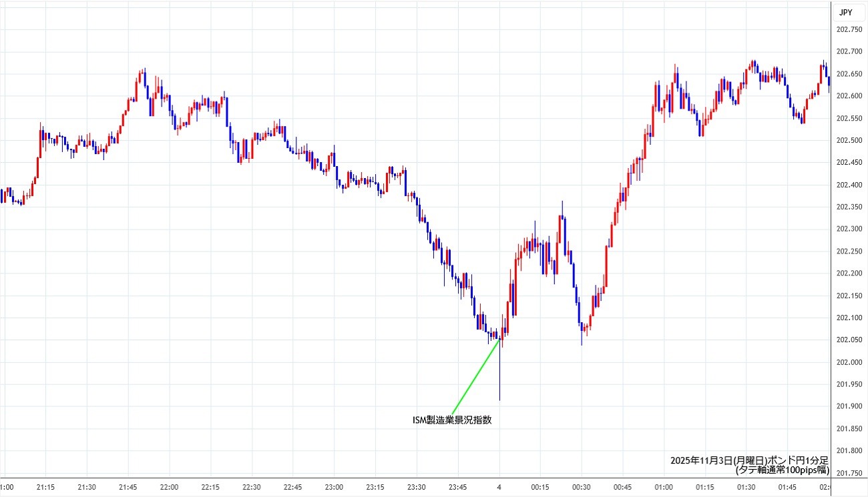Click the 202.000 price level label
Screen dimensions: 868x497
(848, 362)
